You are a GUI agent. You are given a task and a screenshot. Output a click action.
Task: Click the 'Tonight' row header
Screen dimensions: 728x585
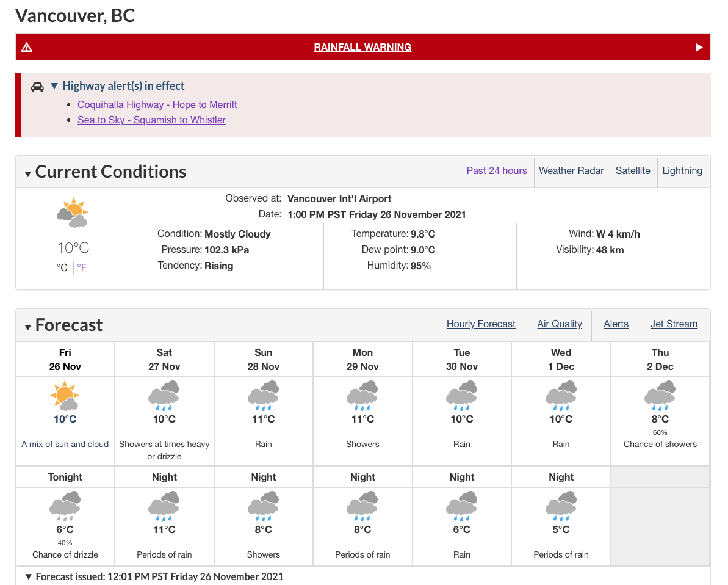point(65,477)
